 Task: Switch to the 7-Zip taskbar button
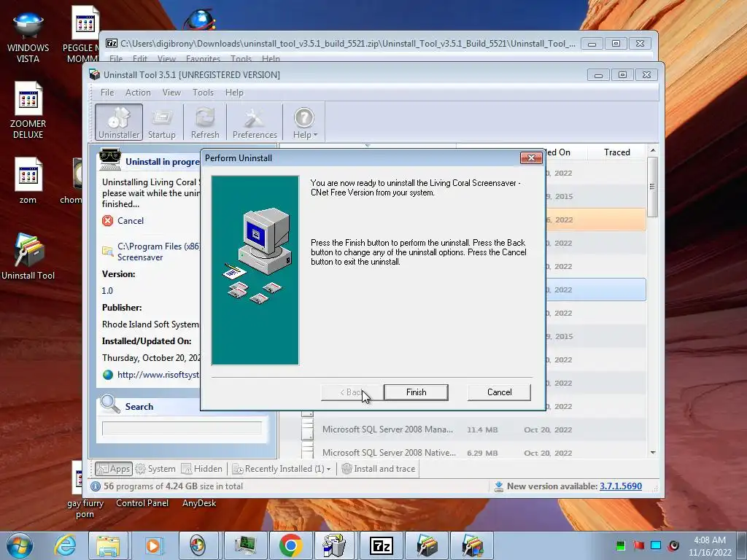[381, 545]
